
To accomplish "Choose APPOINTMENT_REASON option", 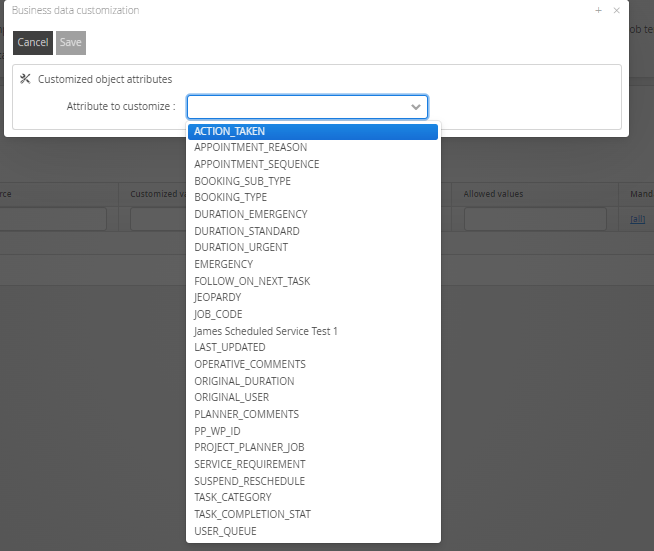I will pos(313,147).
